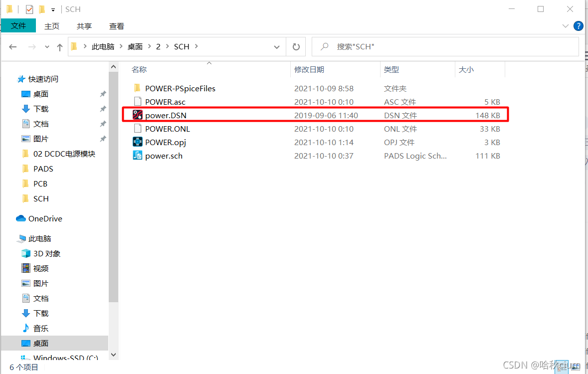Image resolution: width=588 pixels, height=374 pixels.
Task: Expand chevron after SCH in address bar
Action: point(196,46)
